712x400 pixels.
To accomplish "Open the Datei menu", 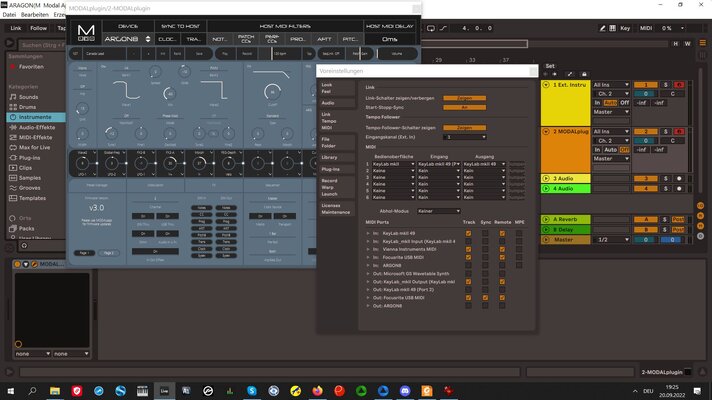I will (x=9, y=15).
